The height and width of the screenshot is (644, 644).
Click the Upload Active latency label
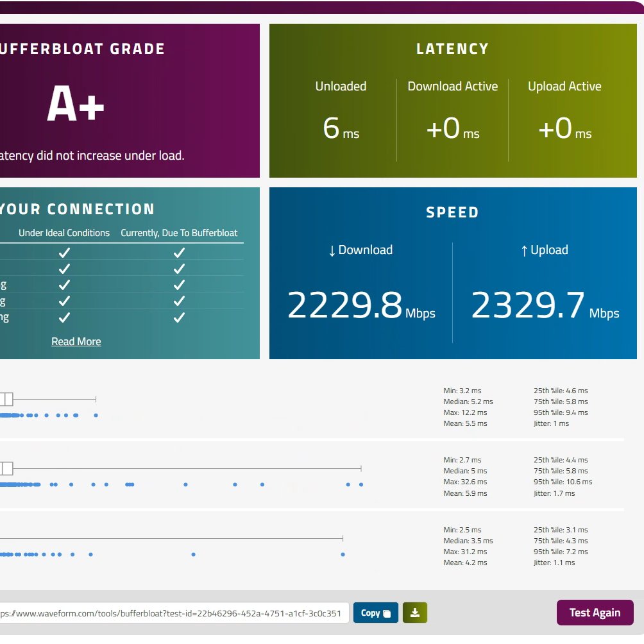pos(564,86)
